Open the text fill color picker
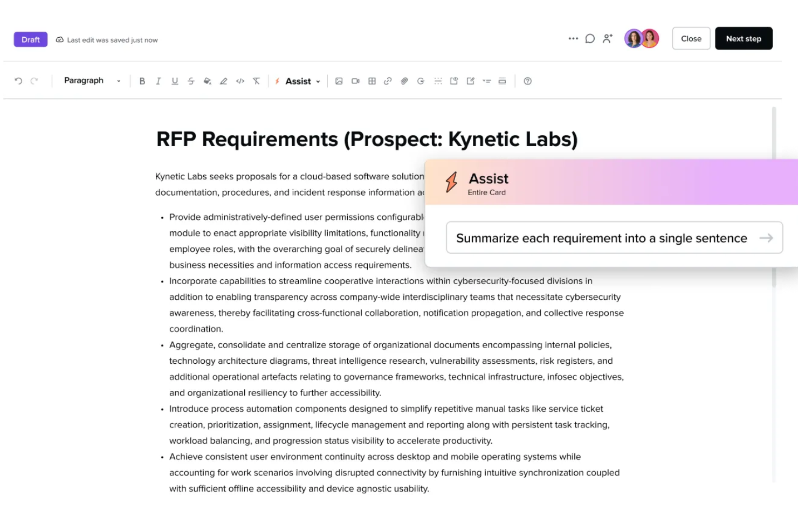This screenshot has width=798, height=532. tap(207, 81)
